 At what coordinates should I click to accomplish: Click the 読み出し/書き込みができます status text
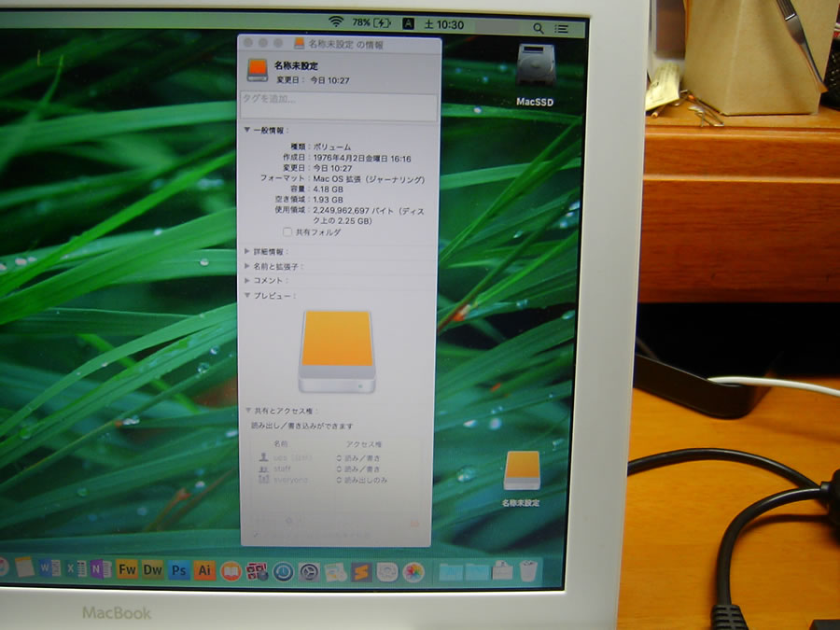(302, 426)
